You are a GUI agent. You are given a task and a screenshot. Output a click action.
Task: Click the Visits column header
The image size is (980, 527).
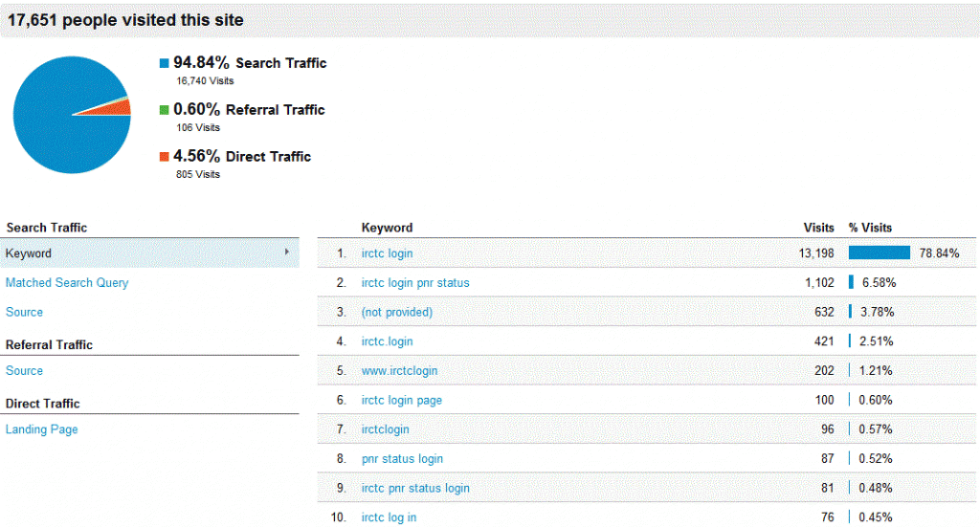[819, 228]
